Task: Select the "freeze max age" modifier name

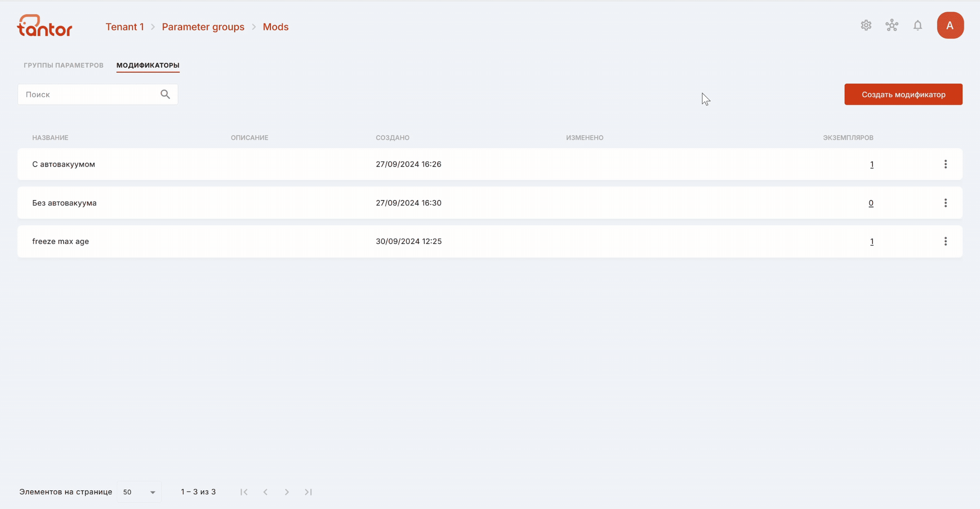Action: point(60,242)
